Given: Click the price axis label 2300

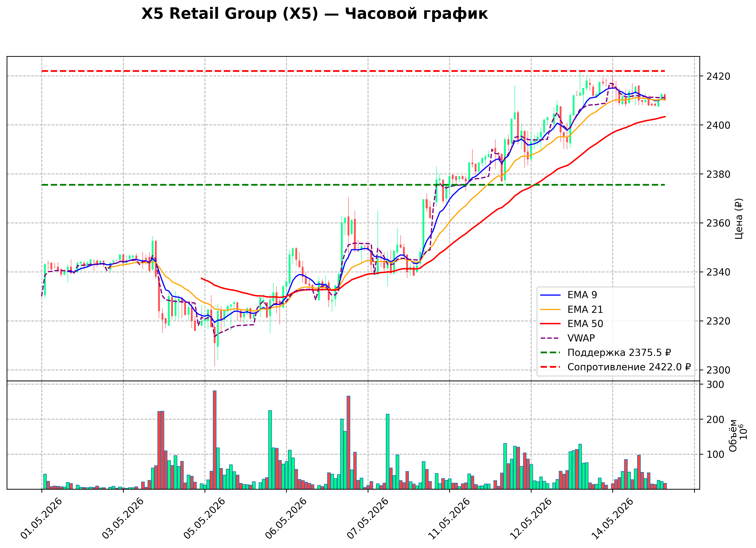Looking at the screenshot, I should [718, 371].
